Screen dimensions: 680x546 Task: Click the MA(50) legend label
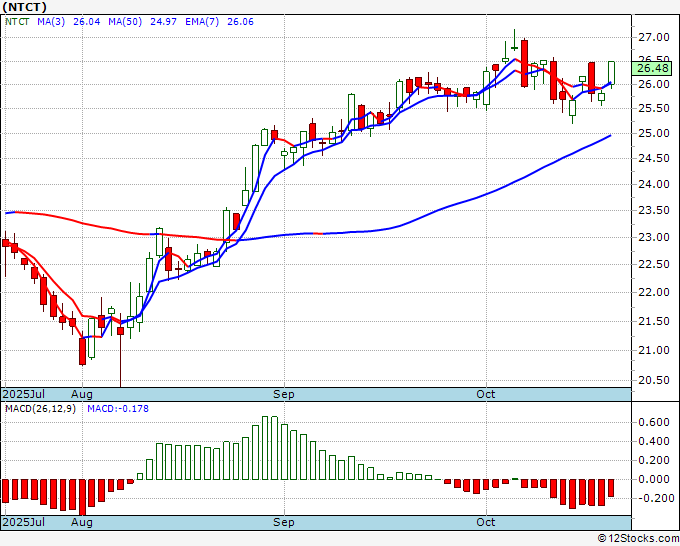click(125, 22)
